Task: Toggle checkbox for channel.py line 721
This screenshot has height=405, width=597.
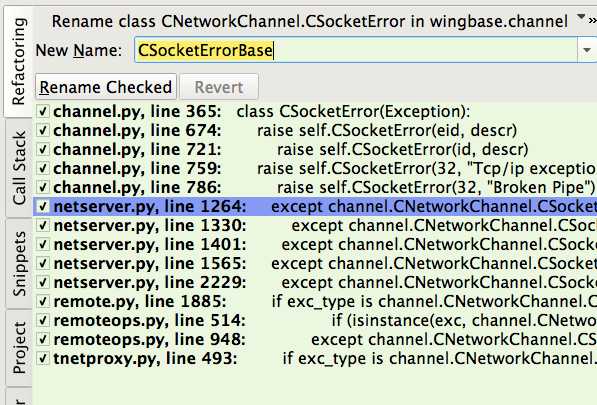Action: pyautogui.click(x=43, y=150)
